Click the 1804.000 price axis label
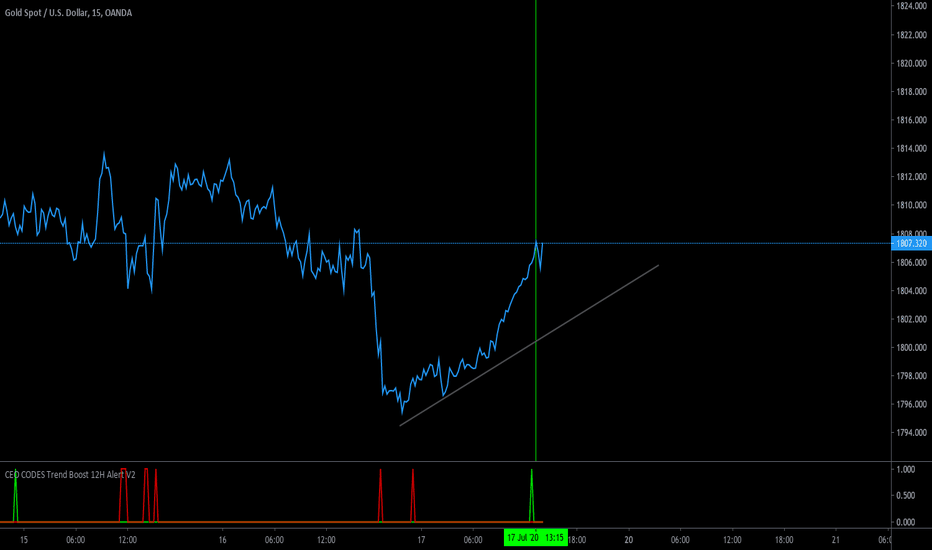The image size is (932, 550). (912, 291)
